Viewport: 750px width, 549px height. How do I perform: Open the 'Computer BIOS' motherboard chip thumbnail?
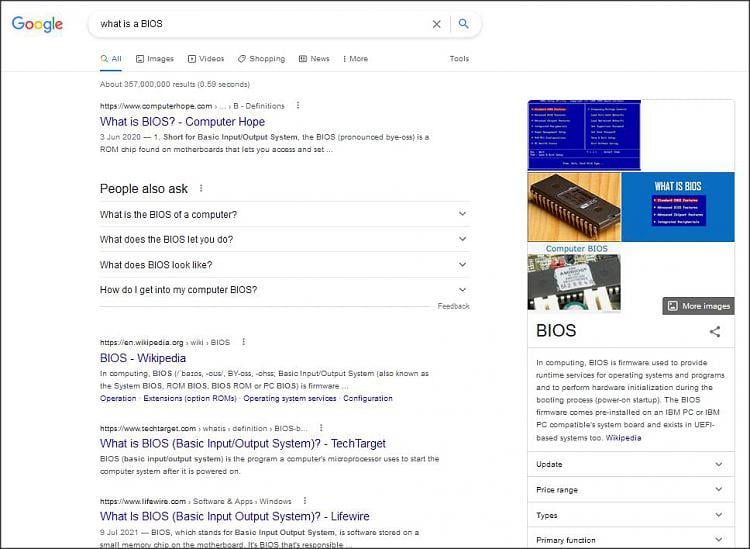574,277
